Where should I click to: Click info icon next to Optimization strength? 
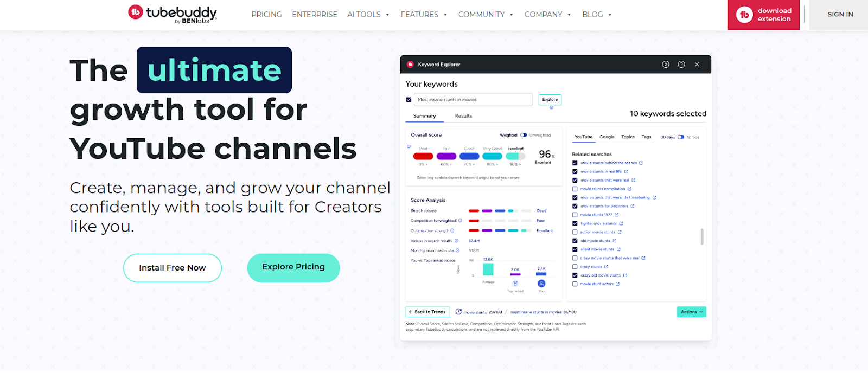click(x=452, y=230)
